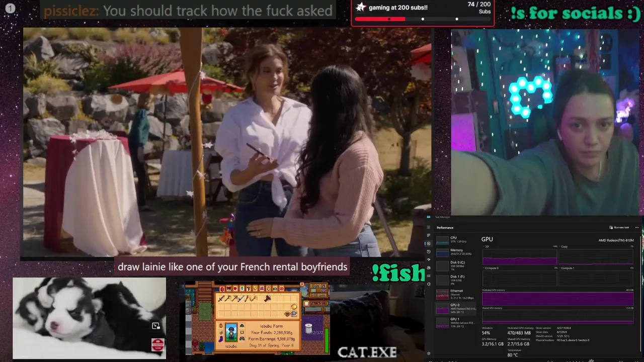Click the Dedicated GPU memory graph
The height and width of the screenshot is (362, 644).
[558, 299]
